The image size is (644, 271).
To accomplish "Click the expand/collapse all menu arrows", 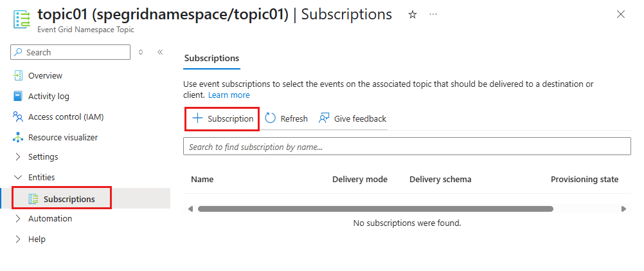I will click(x=141, y=52).
